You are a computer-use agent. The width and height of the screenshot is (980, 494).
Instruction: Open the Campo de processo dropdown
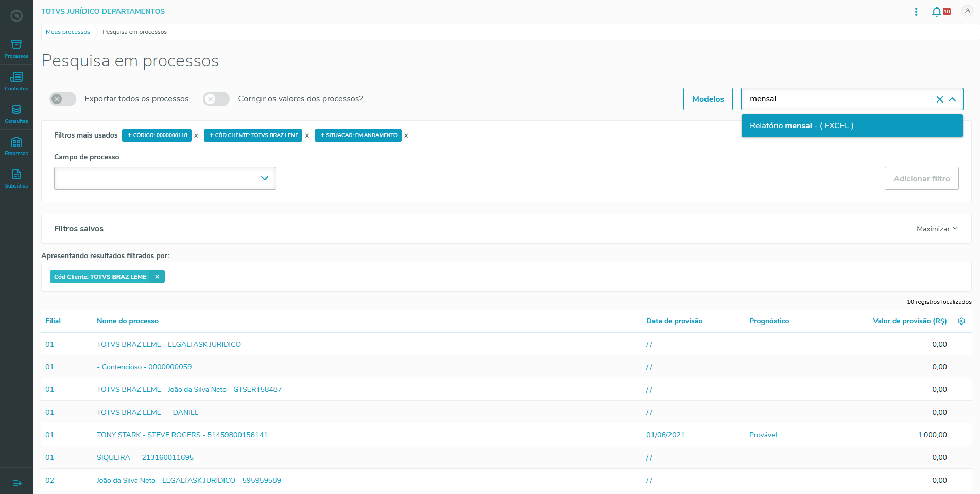165,178
